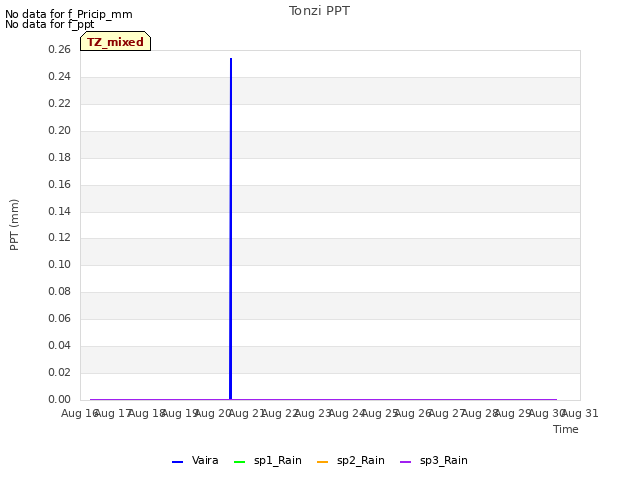Viewport: 640px width, 480px height.
Task: Click the Time x-axis label
Action: (x=566, y=429)
